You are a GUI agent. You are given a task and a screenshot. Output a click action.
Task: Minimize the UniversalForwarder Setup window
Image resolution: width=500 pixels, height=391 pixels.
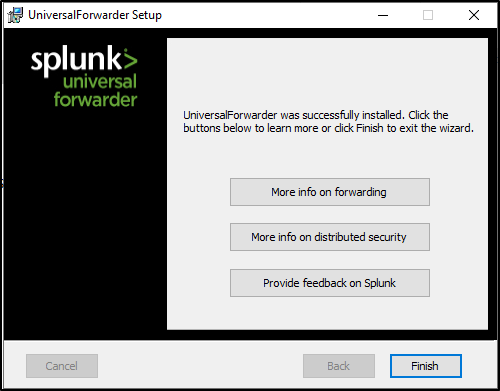click(x=383, y=15)
